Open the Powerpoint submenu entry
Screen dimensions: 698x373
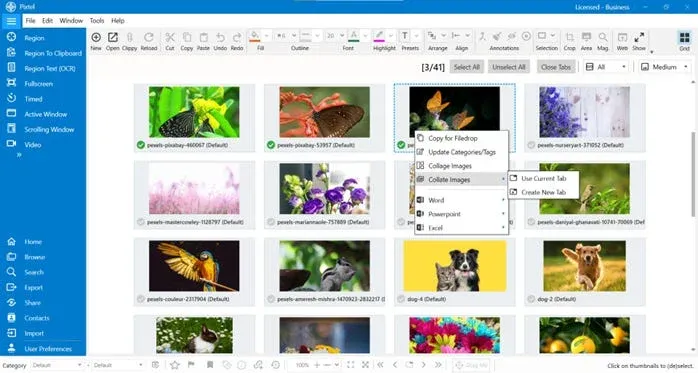(x=462, y=214)
